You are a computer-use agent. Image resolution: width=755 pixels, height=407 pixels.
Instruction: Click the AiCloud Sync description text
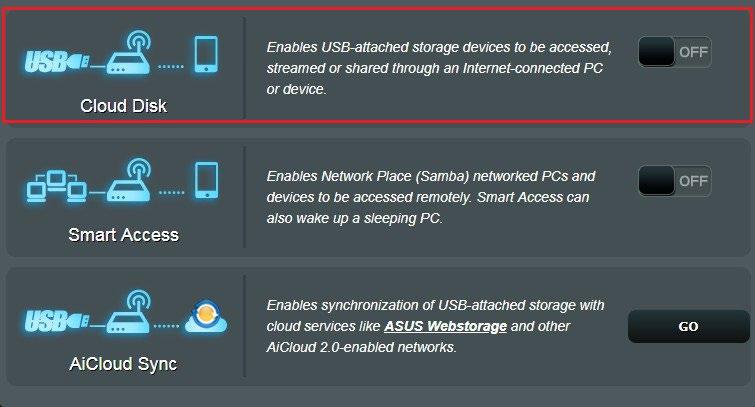[435, 326]
